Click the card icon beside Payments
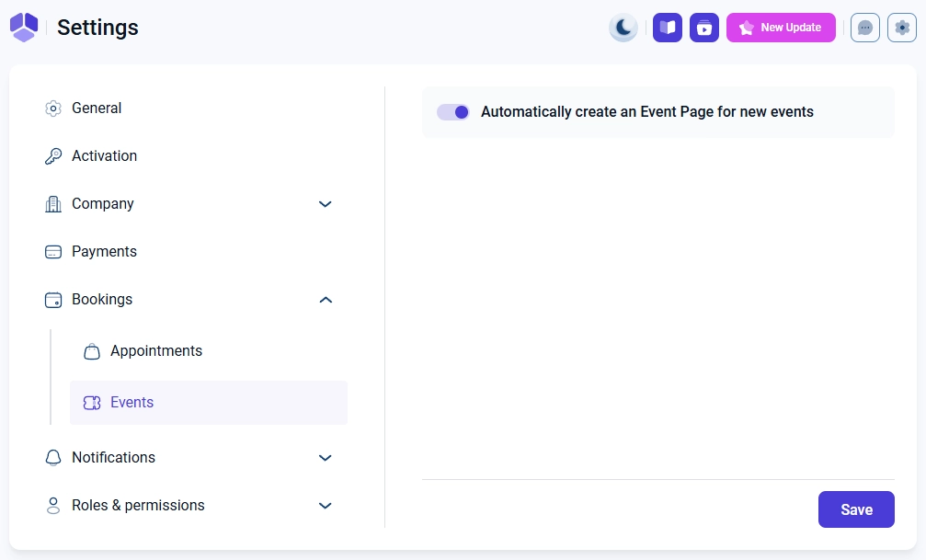Image resolution: width=926 pixels, height=560 pixels. click(x=53, y=252)
